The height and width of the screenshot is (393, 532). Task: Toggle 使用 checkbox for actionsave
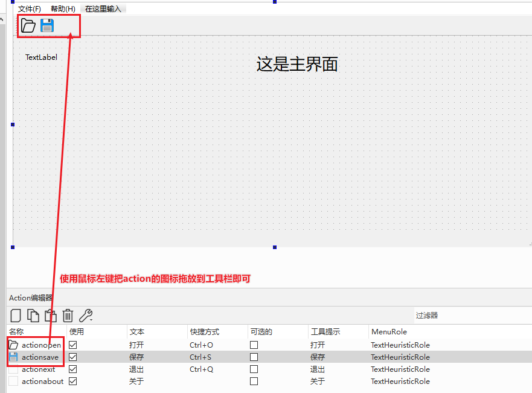click(x=72, y=357)
